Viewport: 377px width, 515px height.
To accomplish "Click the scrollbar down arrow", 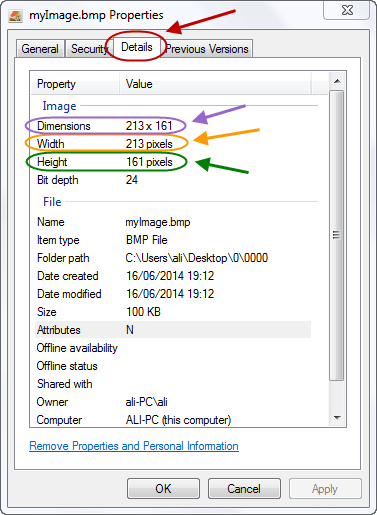I will pyautogui.click(x=337, y=418).
